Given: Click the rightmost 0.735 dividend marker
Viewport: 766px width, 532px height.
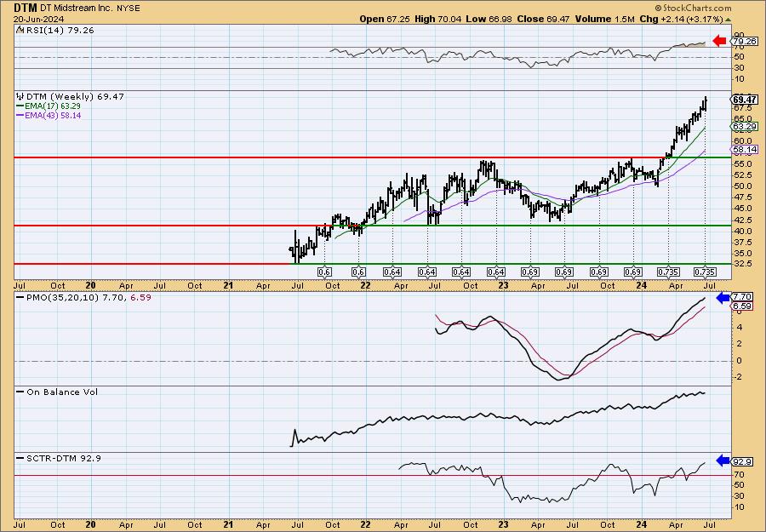Looking at the screenshot, I should click(x=705, y=272).
